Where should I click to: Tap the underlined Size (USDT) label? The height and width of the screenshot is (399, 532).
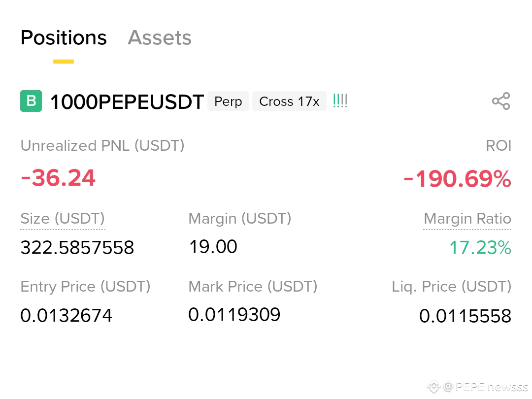tap(63, 219)
